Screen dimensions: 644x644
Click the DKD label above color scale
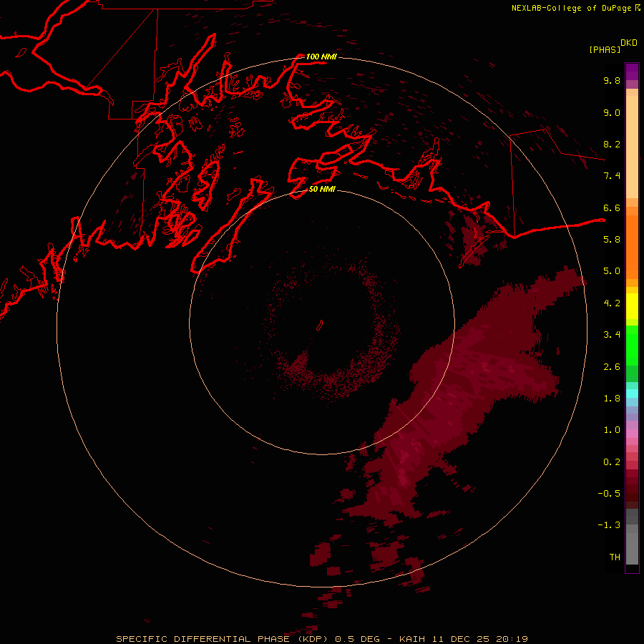[x=629, y=43]
